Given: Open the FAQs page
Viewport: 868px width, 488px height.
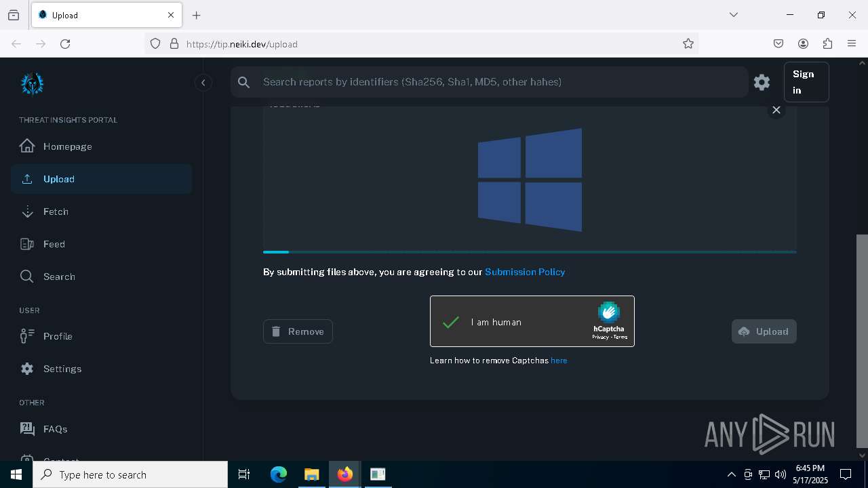Looking at the screenshot, I should tap(101, 429).
